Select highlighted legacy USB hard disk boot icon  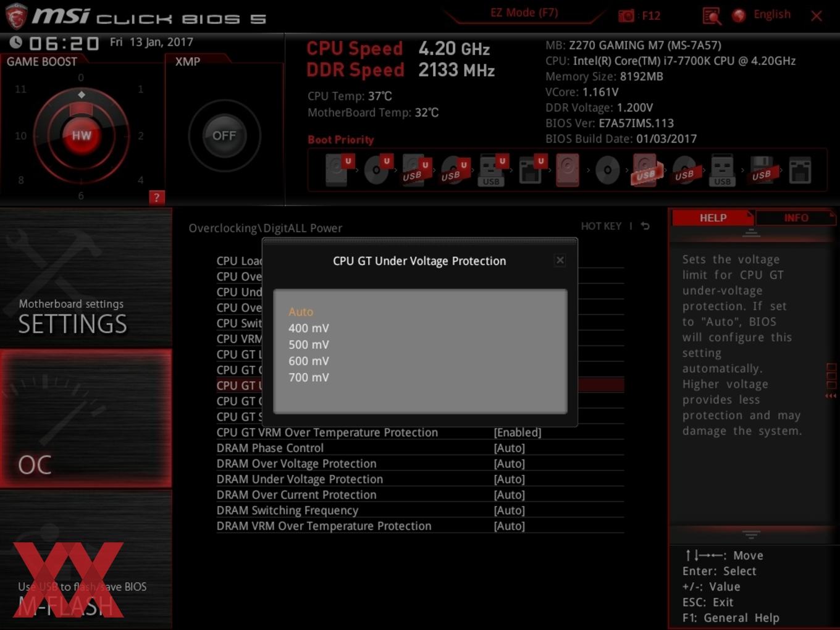645,170
